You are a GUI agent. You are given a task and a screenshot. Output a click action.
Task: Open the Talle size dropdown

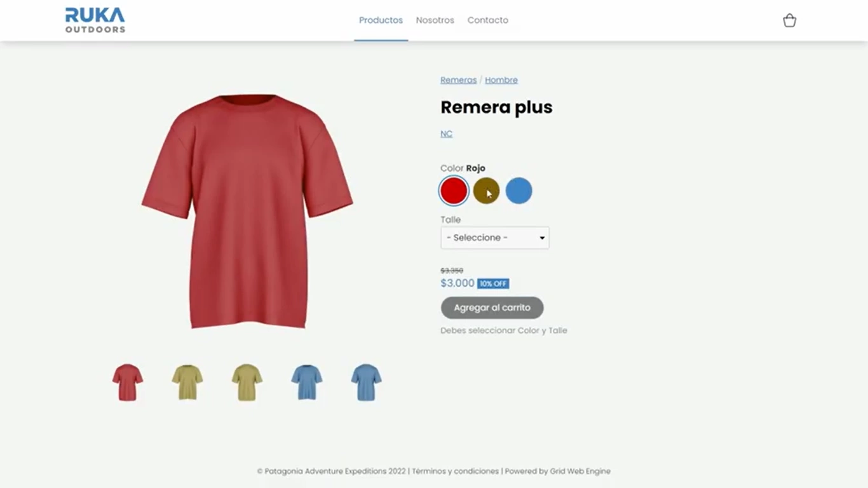pyautogui.click(x=495, y=238)
